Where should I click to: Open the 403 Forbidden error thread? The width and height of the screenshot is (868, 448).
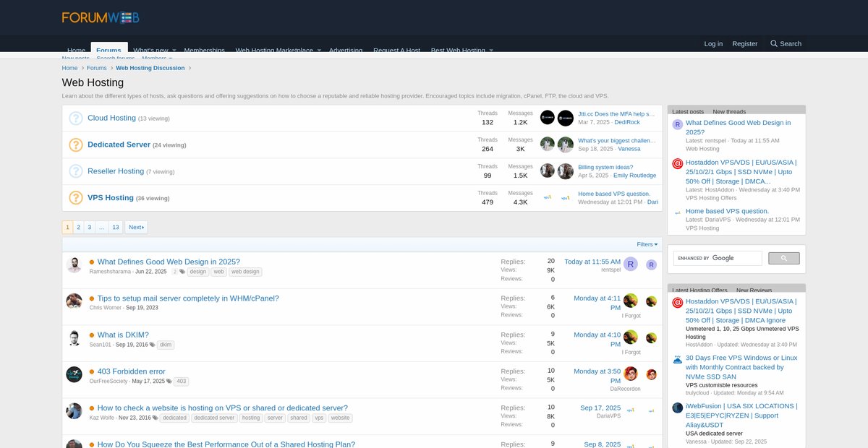click(x=131, y=371)
